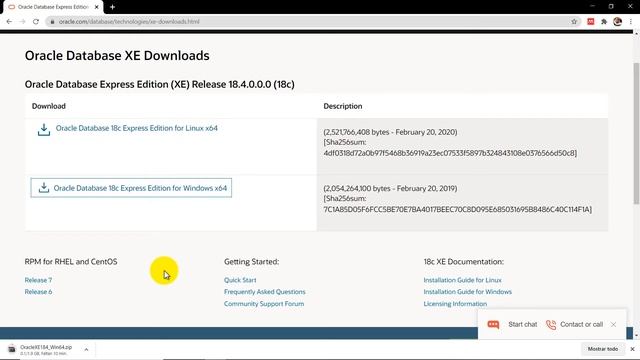This screenshot has width=640, height=360.
Task: Open the Release 7 RPM link
Action: click(38, 280)
